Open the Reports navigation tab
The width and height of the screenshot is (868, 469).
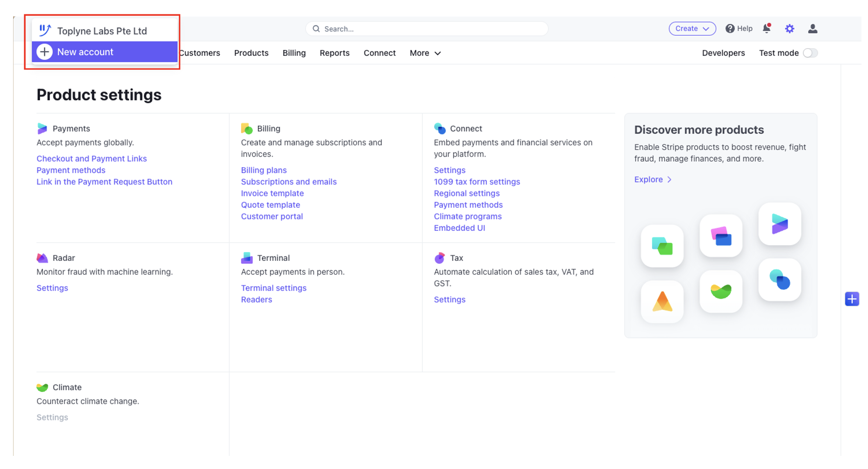pyautogui.click(x=334, y=53)
